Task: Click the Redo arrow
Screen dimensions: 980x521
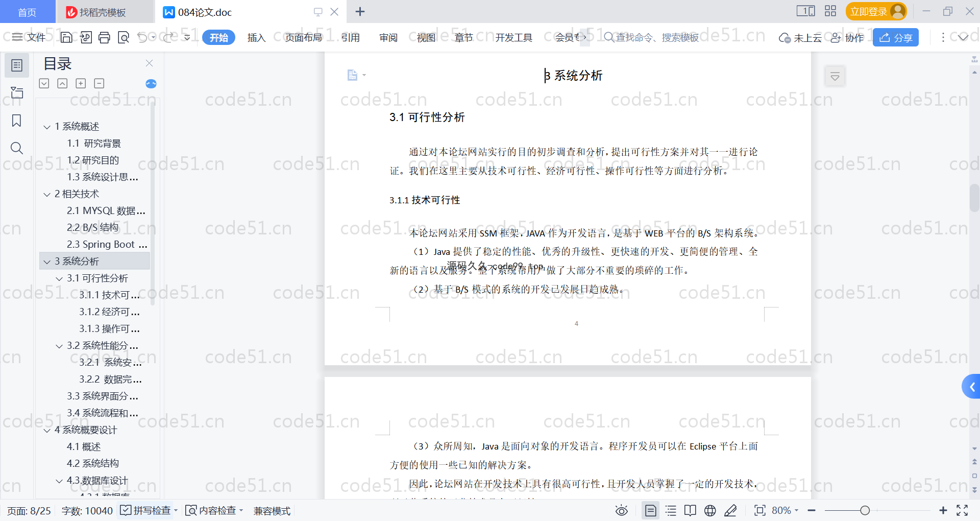Action: click(168, 37)
